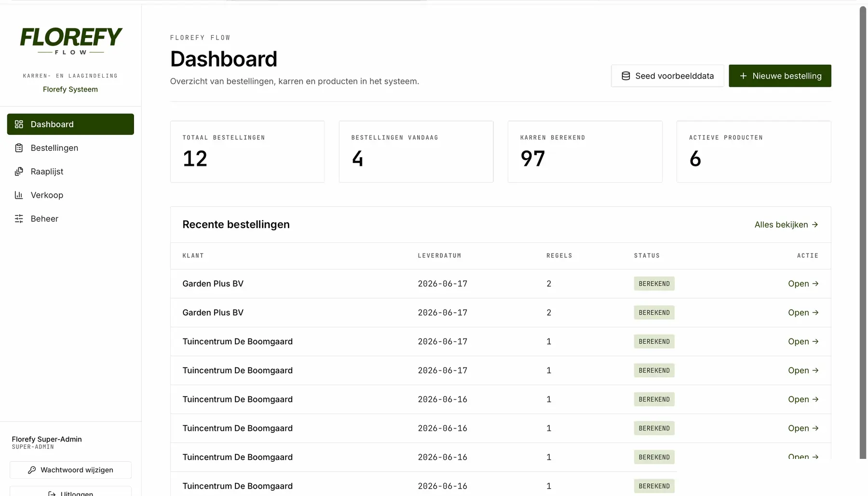Click the key icon on Wachtwoord wijzigen
The width and height of the screenshot is (868, 496).
tap(32, 470)
